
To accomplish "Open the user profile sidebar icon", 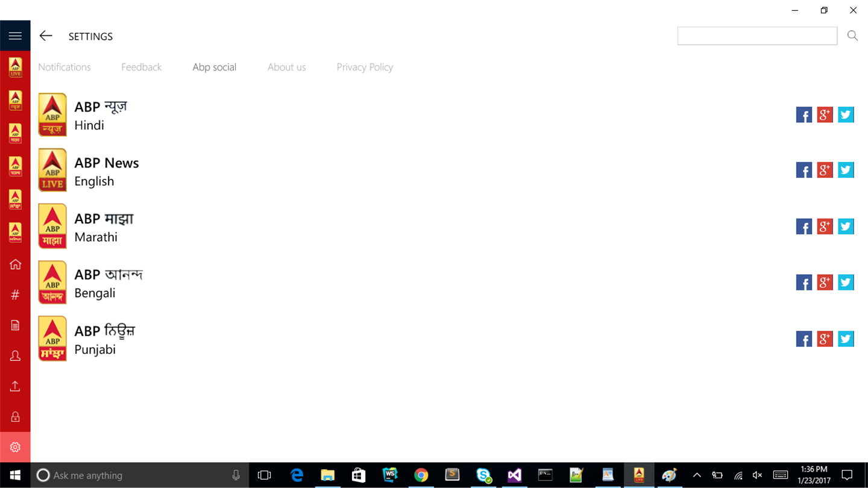I will [15, 356].
